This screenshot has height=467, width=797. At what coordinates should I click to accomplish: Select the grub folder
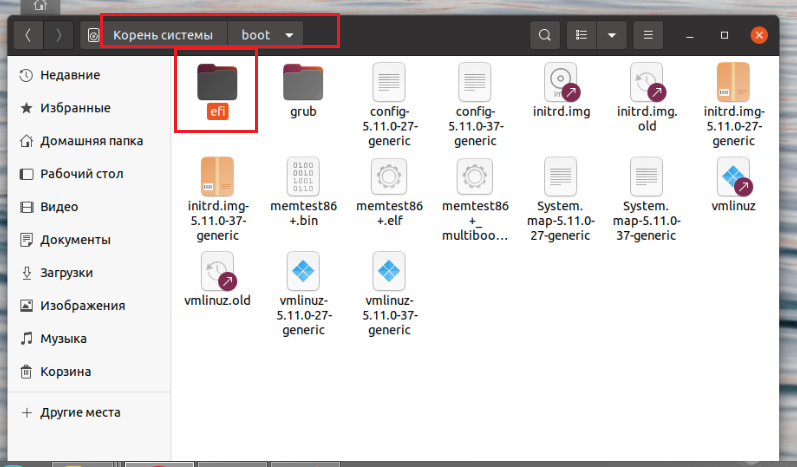tap(303, 91)
